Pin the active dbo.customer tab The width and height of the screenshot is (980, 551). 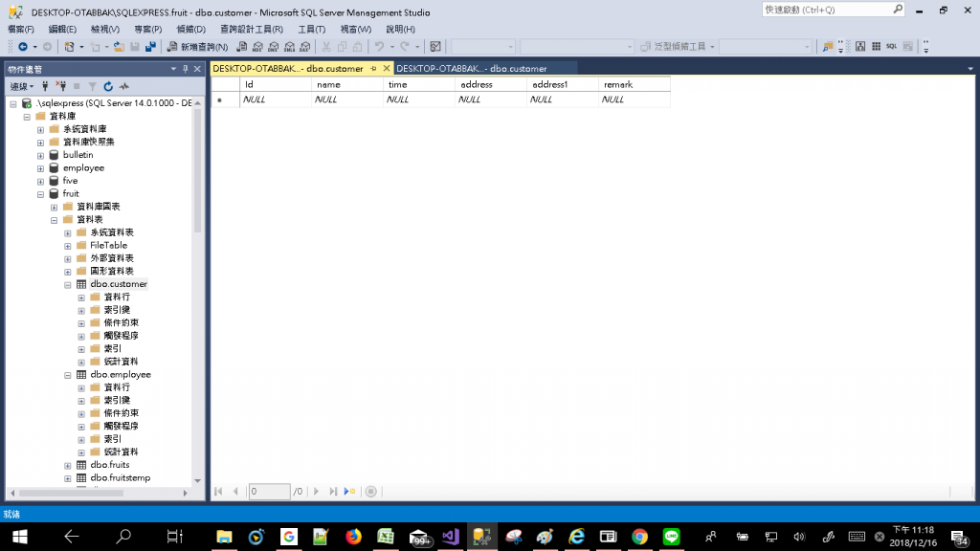point(373,69)
